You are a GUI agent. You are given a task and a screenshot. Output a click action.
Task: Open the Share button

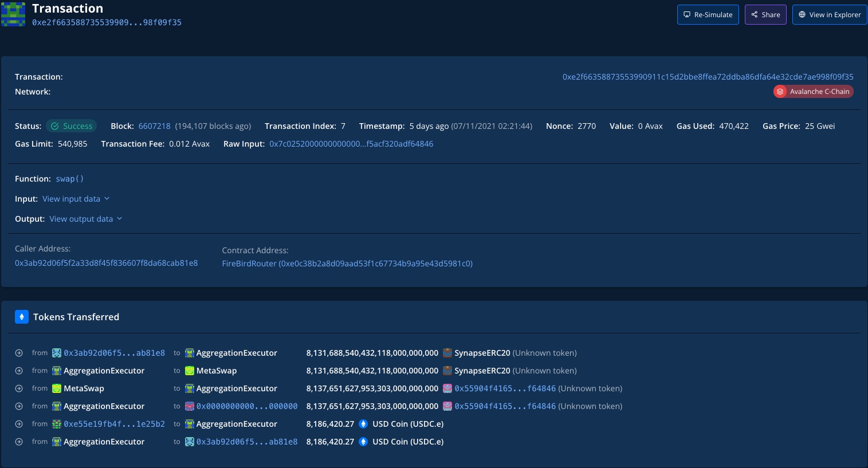coord(765,15)
